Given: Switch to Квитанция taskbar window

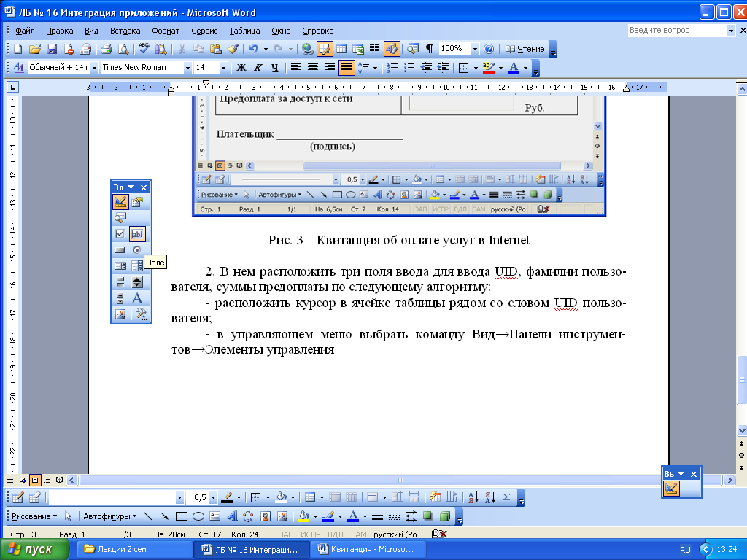Looking at the screenshot, I should tap(367, 549).
